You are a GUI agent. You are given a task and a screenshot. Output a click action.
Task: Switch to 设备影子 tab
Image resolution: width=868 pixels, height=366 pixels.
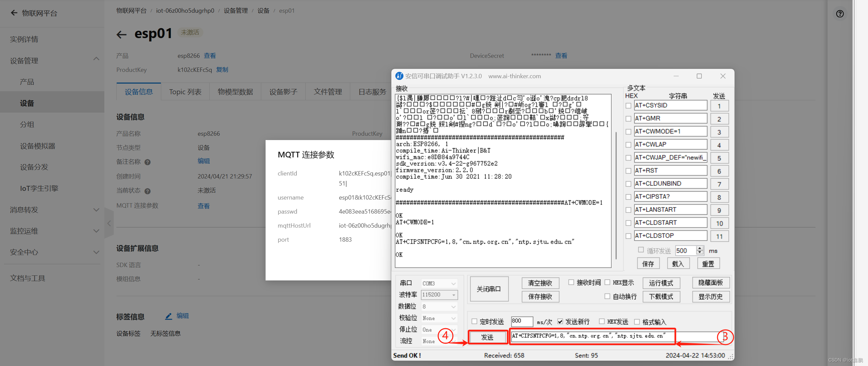(283, 92)
